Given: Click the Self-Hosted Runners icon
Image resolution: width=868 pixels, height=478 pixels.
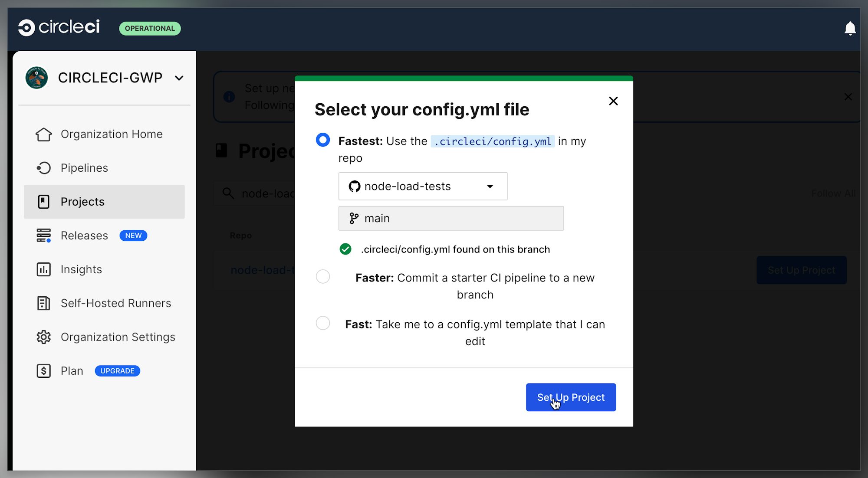Looking at the screenshot, I should click(43, 303).
